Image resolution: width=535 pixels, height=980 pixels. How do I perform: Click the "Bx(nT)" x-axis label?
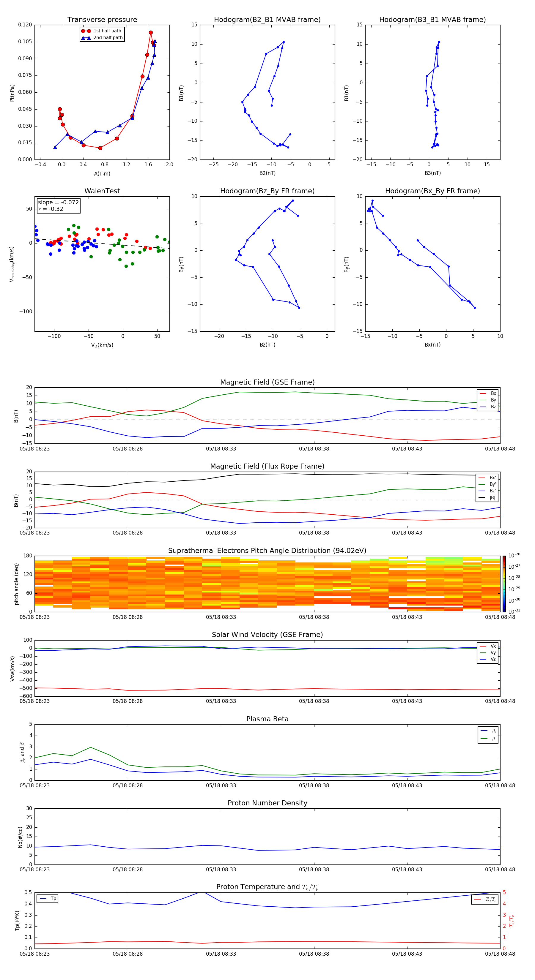432,345
